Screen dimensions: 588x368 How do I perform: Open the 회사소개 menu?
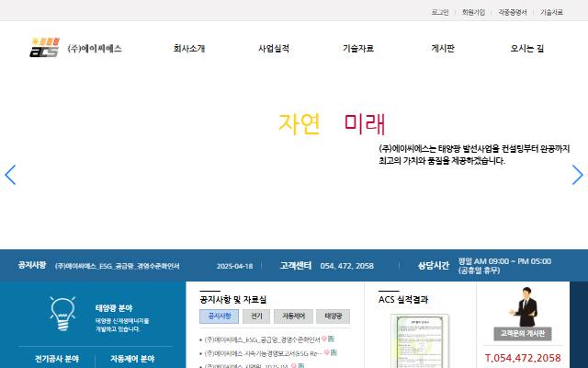189,49
